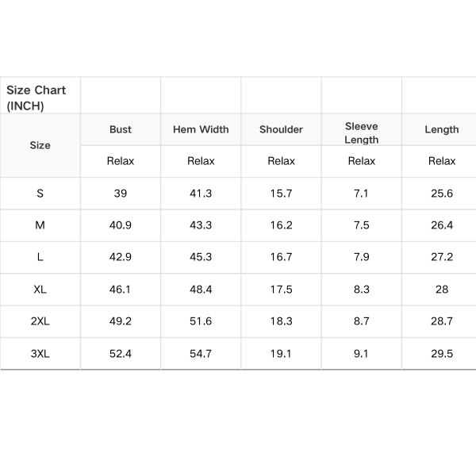This screenshot has height=476, width=476.
Task: Select the 3XL size row label
Action: click(x=40, y=354)
